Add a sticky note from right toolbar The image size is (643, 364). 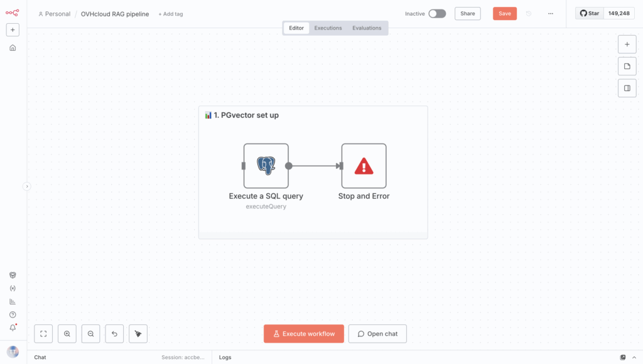point(627,67)
